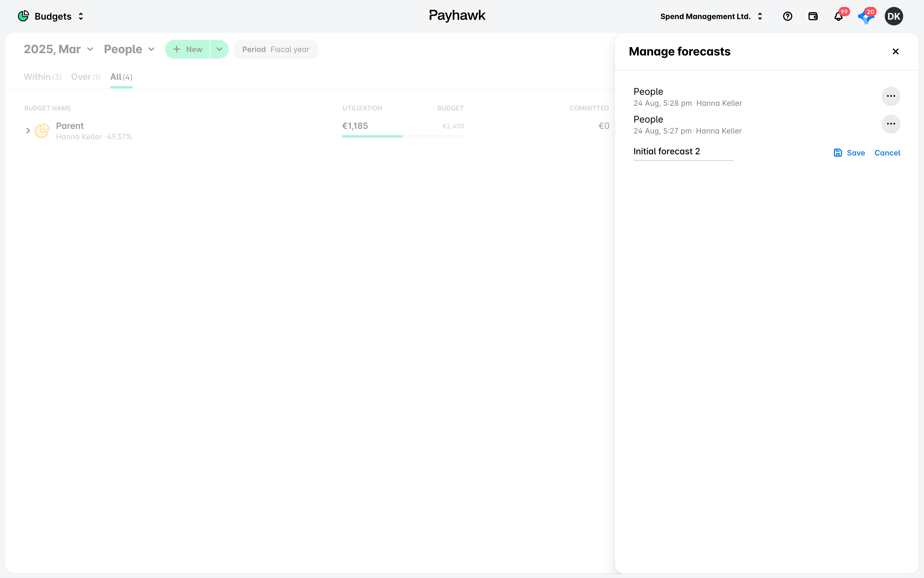Click the Budgets pie chart logo icon
The width and height of the screenshot is (924, 578).
point(23,16)
